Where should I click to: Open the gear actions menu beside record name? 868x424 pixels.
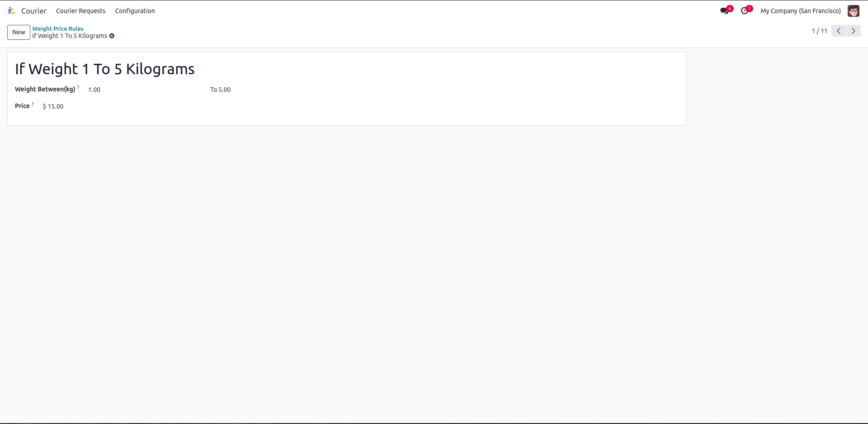point(112,36)
